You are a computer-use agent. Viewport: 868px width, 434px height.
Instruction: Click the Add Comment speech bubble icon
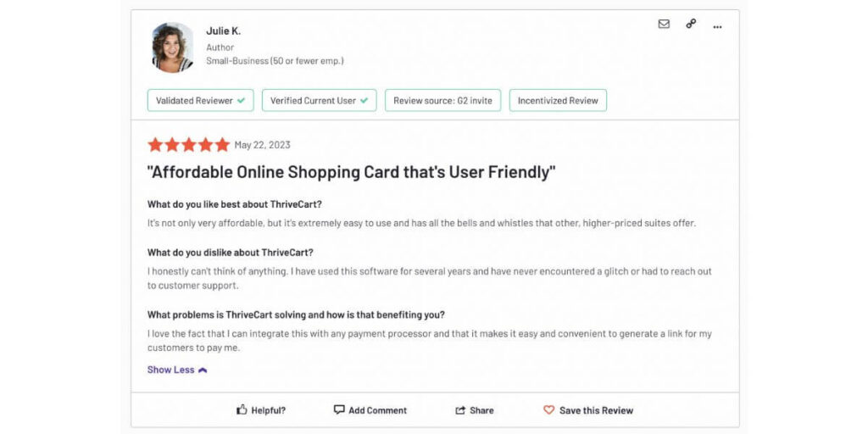pos(339,410)
